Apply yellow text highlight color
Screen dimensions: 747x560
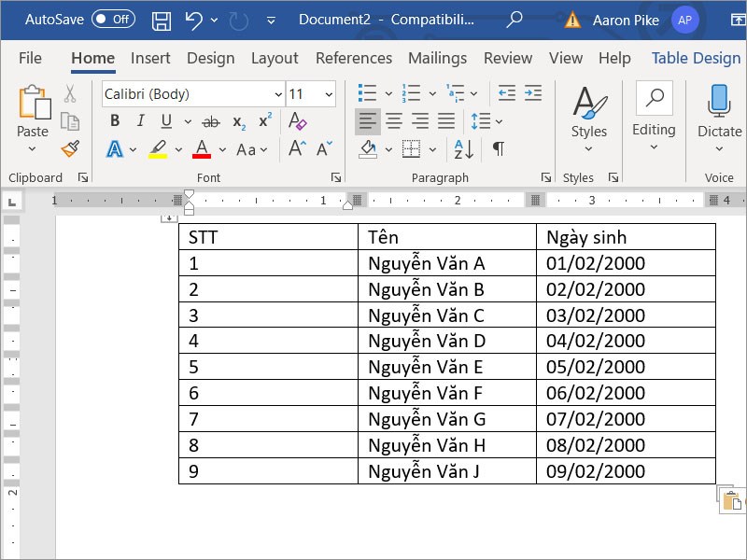(158, 148)
